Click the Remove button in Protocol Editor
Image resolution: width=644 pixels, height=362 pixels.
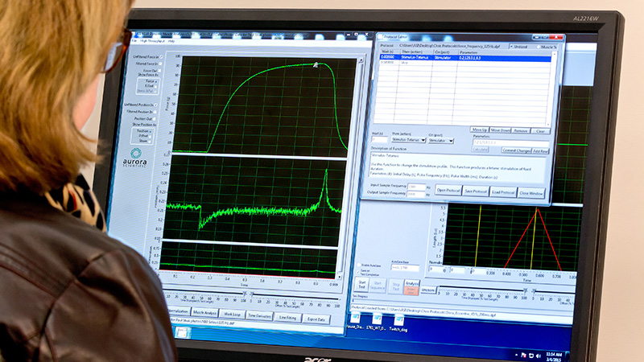(x=521, y=130)
